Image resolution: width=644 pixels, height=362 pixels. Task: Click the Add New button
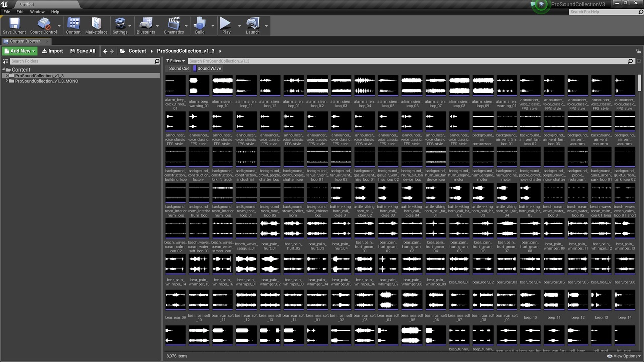coord(20,51)
